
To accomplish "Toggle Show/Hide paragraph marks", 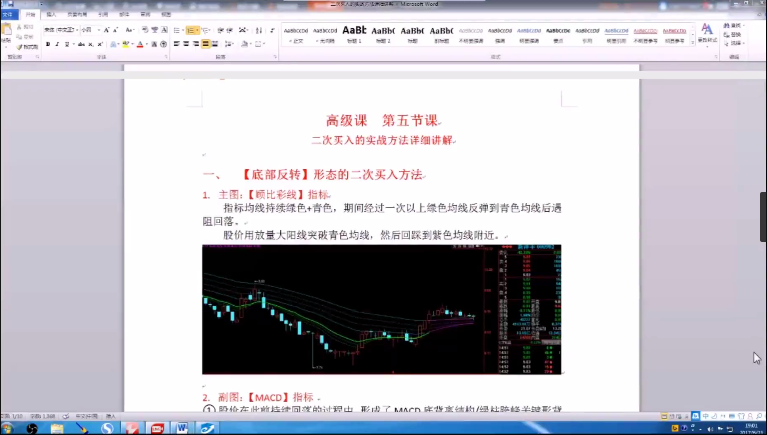I will click(x=272, y=30).
